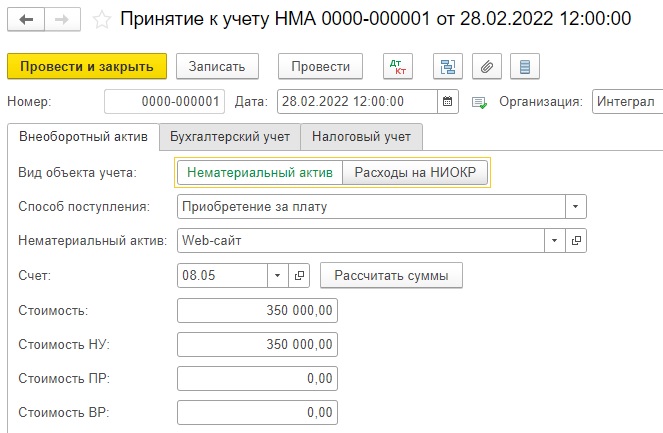Click the Стоимость ПР field
This screenshot has width=663, height=433.
click(x=258, y=378)
